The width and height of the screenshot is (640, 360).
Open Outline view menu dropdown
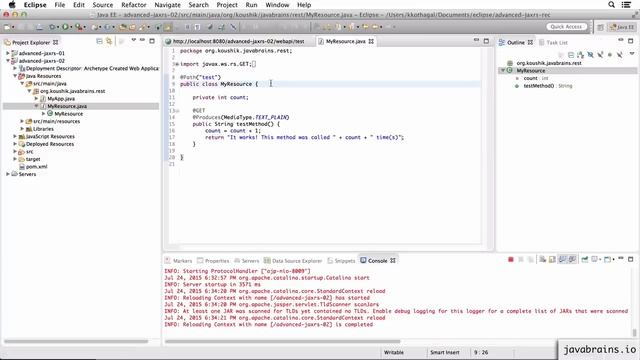click(x=632, y=54)
